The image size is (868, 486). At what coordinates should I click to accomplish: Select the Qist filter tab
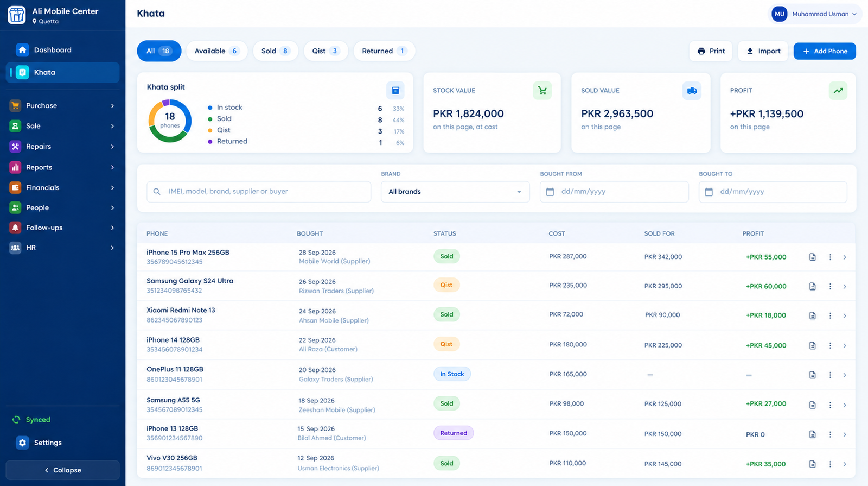pyautogui.click(x=325, y=51)
